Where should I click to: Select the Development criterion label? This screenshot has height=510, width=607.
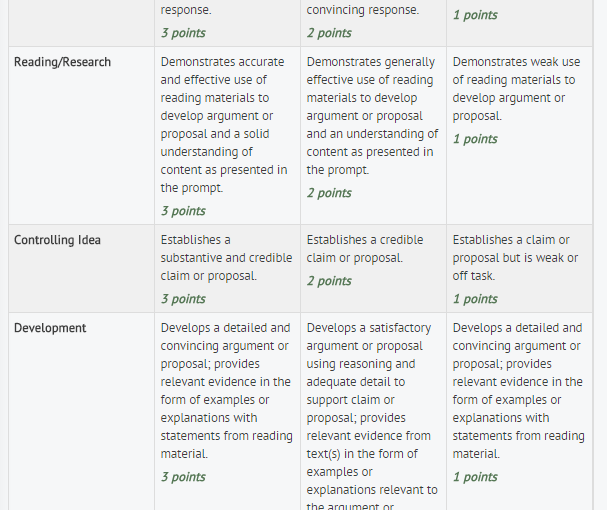(50, 328)
